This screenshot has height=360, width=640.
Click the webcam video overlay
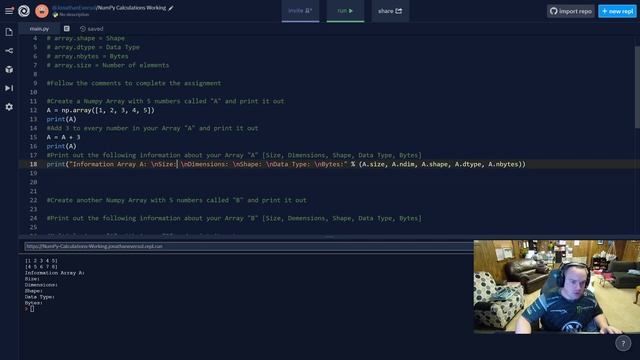[557, 287]
